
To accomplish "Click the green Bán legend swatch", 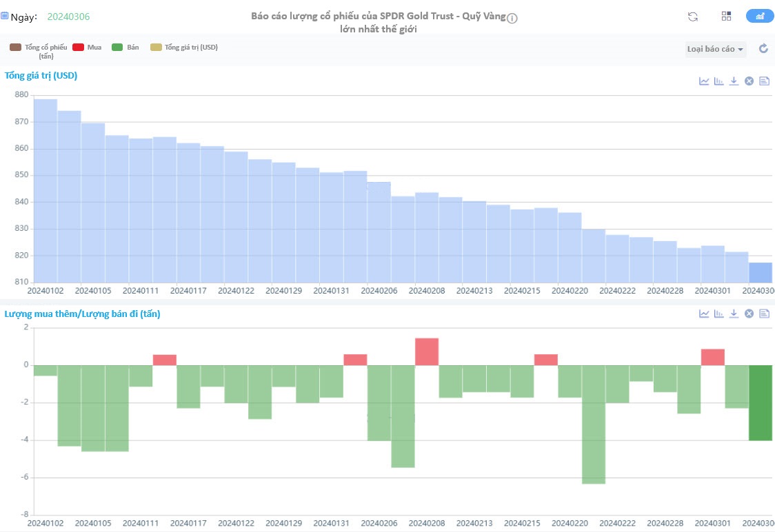I will pyautogui.click(x=117, y=48).
